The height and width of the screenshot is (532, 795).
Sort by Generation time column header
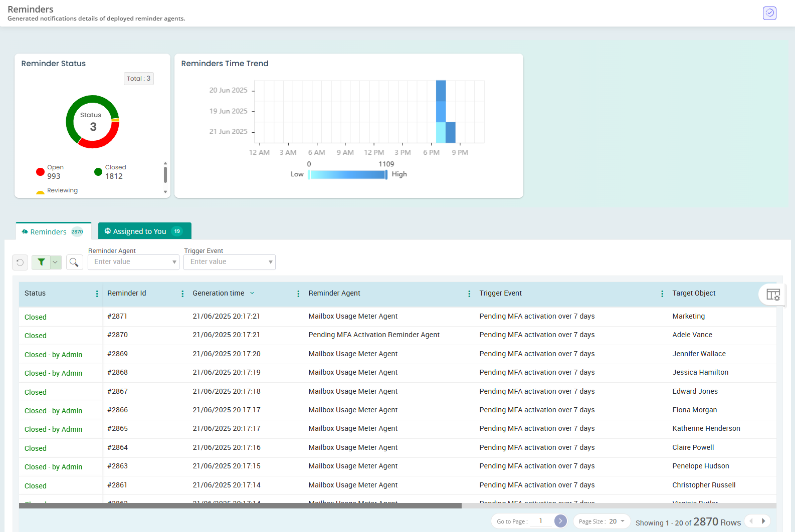pyautogui.click(x=219, y=294)
